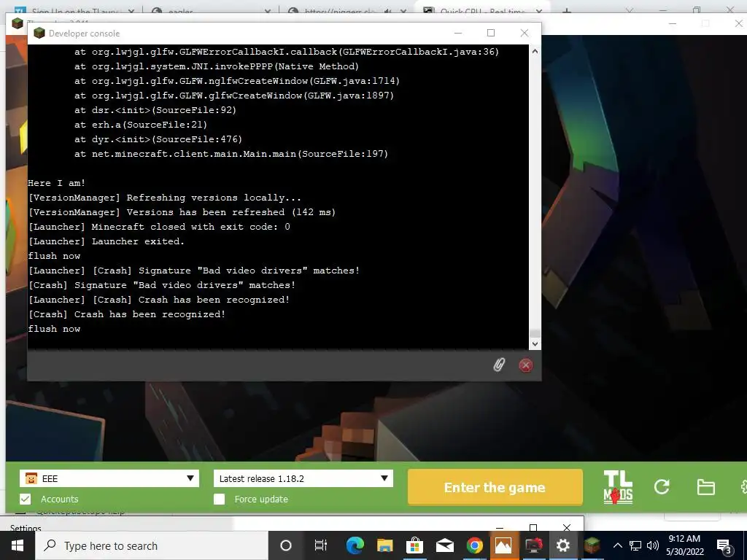Click "[VersionManager] Refreshing versions locally..." line
Screen dimensions: 747x560
(164, 198)
